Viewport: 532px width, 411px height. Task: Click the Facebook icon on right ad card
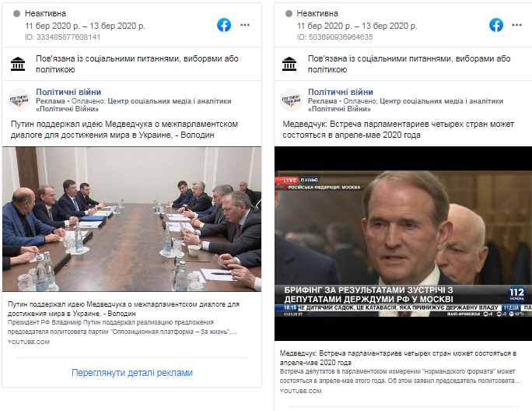coord(496,25)
